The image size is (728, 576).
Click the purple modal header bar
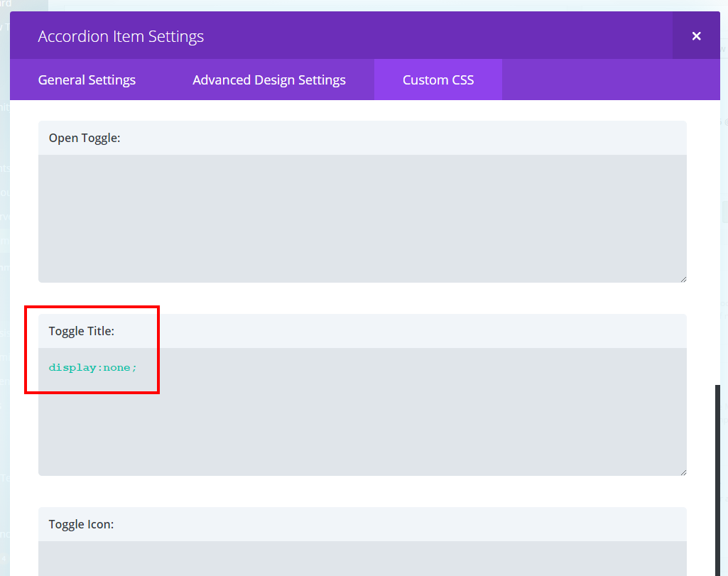coord(426,36)
